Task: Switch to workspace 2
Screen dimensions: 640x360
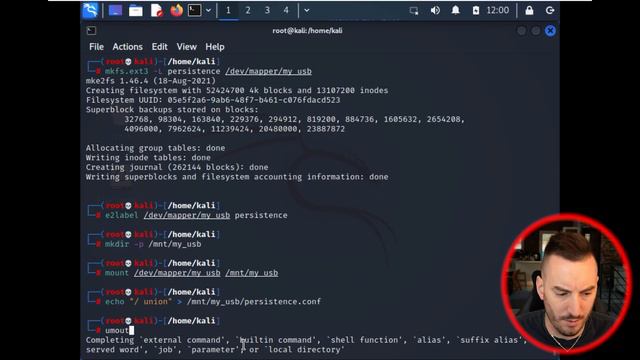Action: click(248, 10)
